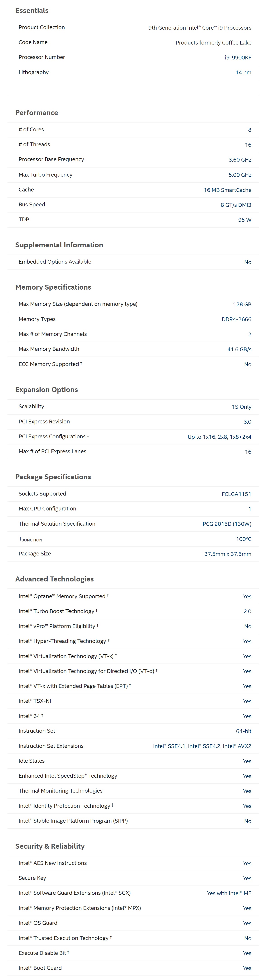Open the 9th Generation Intel Core i9 Processors link
This screenshot has width=271, height=980.
pyautogui.click(x=200, y=28)
